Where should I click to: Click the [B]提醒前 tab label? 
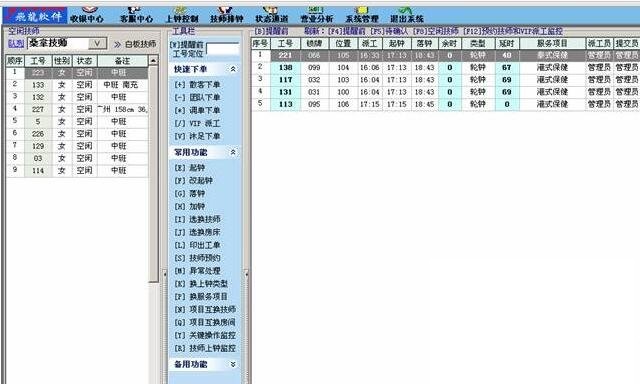point(271,31)
